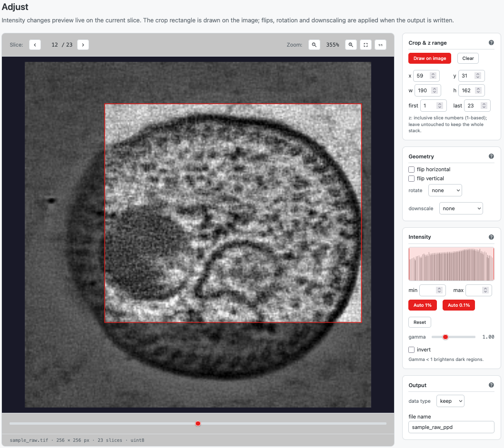The width and height of the screenshot is (504, 448).
Task: Open help for the Intensity section
Action: (491, 237)
